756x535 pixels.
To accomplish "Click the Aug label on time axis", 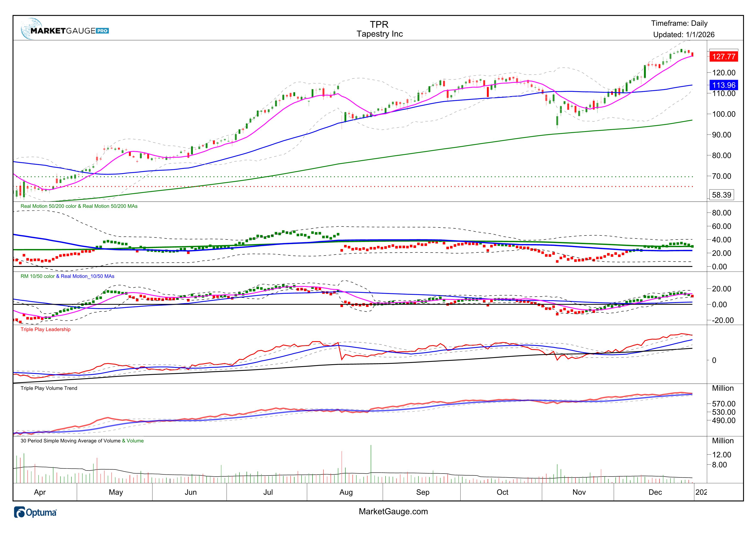I will (346, 492).
